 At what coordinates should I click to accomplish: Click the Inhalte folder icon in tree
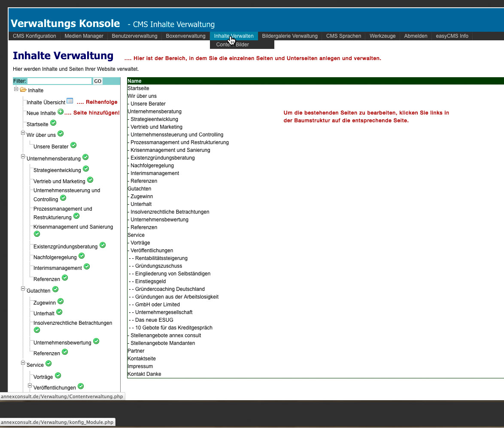tap(23, 90)
